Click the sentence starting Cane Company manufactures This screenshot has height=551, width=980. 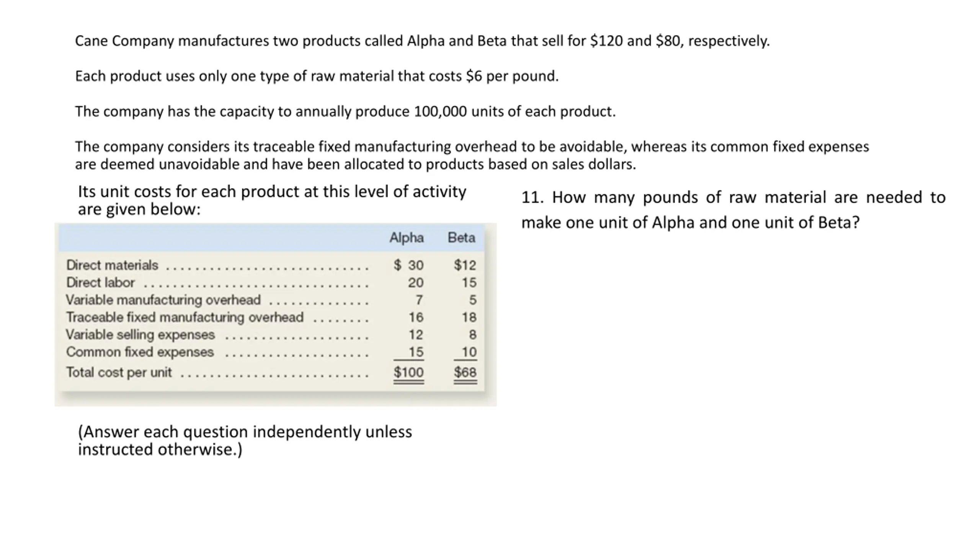click(422, 41)
